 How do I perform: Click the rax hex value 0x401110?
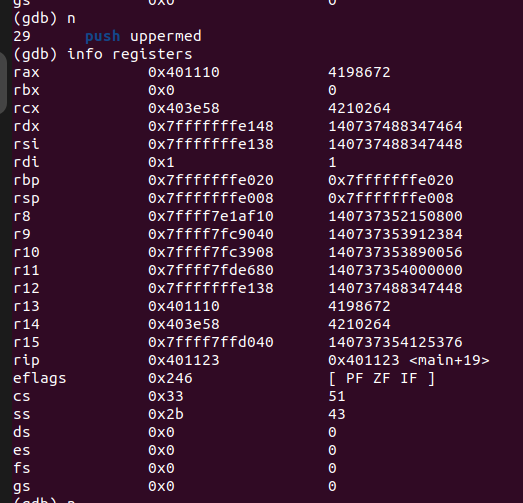(184, 72)
